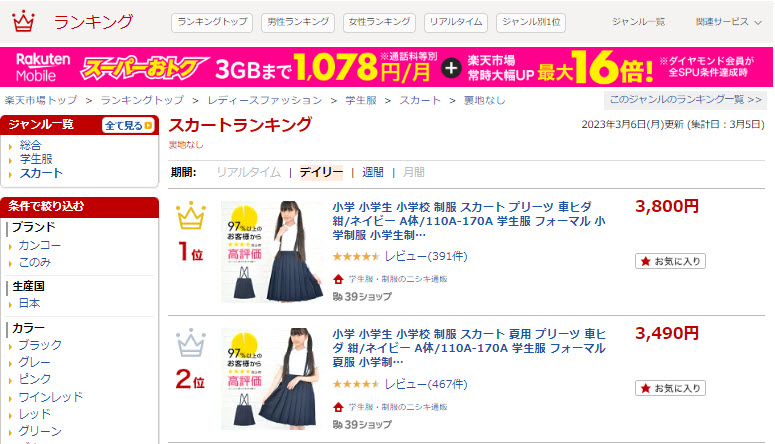Click the star rating icons of second product
Viewport: 775px width, 444px height.
(356, 384)
